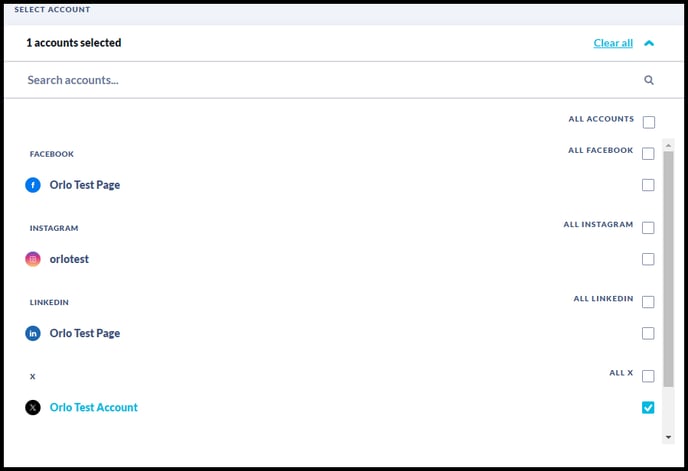This screenshot has width=688, height=471.
Task: Uncheck the Orlo Test Account checkbox
Action: (648, 407)
